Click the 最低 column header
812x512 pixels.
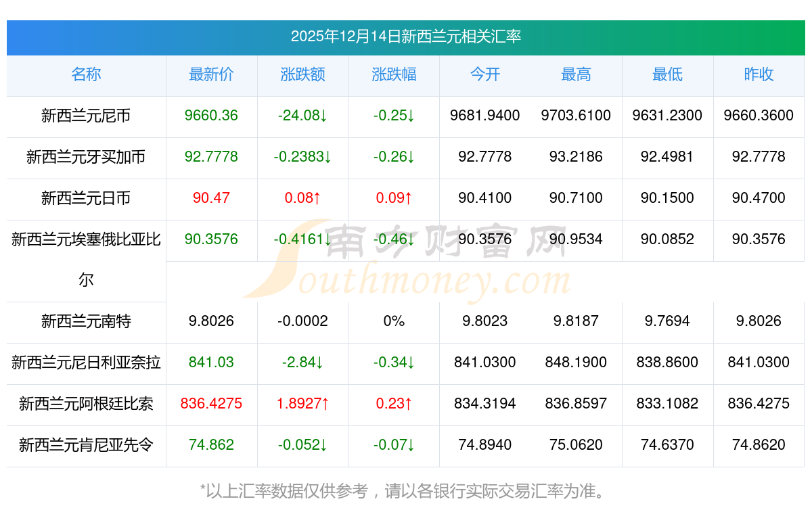[x=667, y=75]
